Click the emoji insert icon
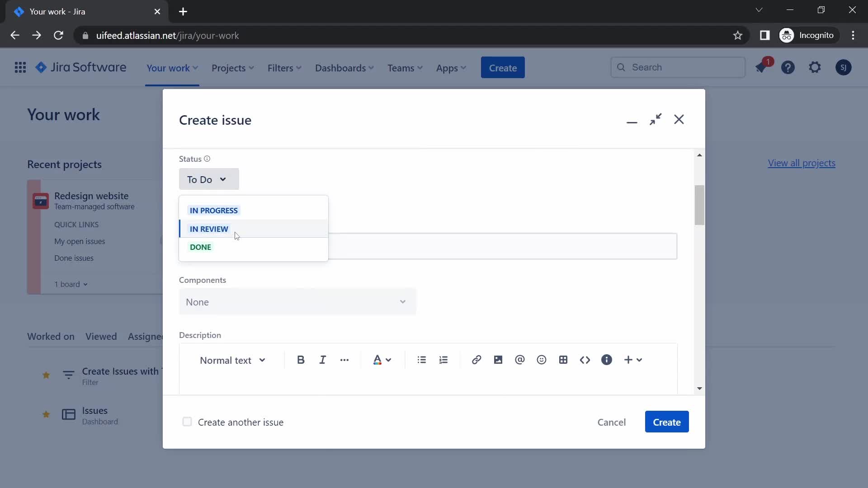 pos(541,360)
